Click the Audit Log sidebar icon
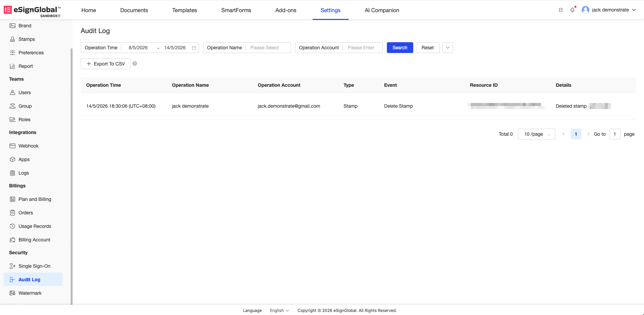The width and height of the screenshot is (644, 315). [x=13, y=280]
